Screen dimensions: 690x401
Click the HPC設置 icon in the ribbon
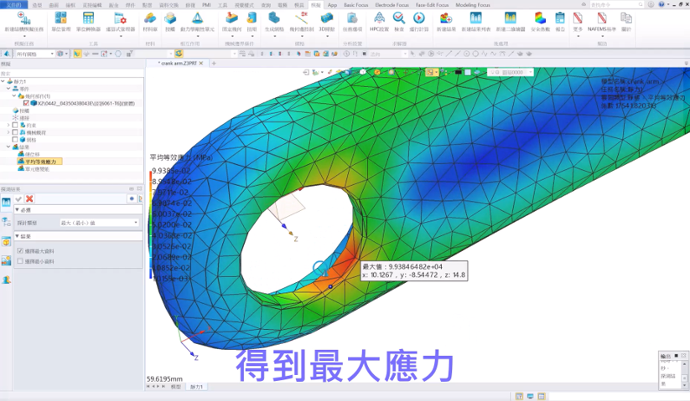click(379, 21)
